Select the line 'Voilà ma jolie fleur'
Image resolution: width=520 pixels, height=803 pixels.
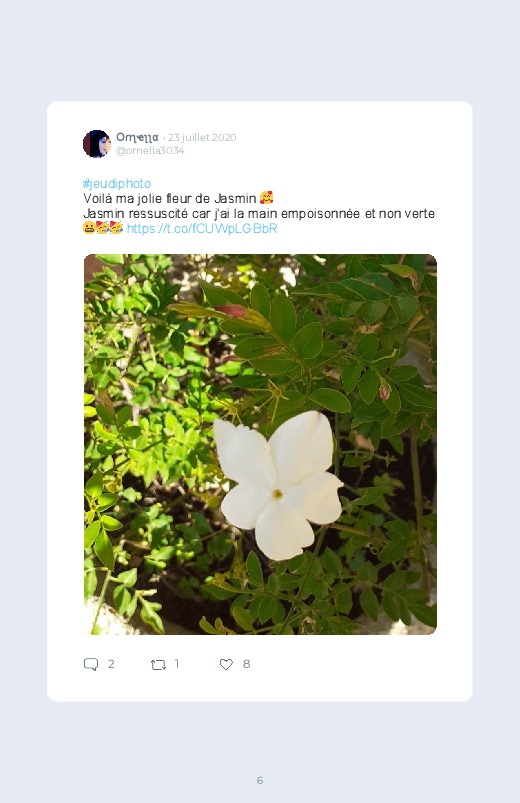(178, 198)
